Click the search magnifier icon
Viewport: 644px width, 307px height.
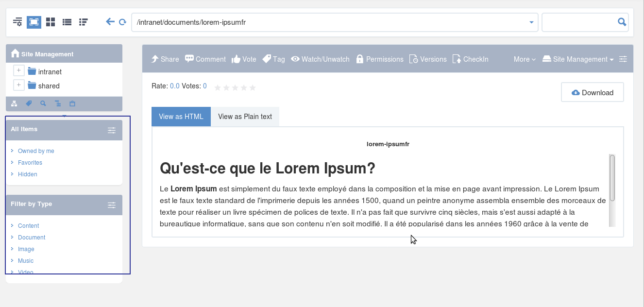(x=622, y=22)
